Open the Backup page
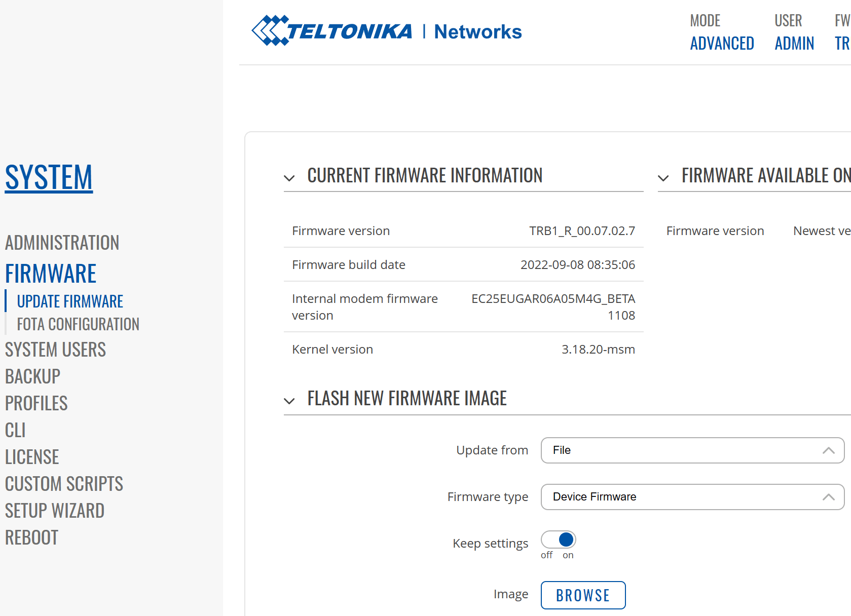 [32, 376]
